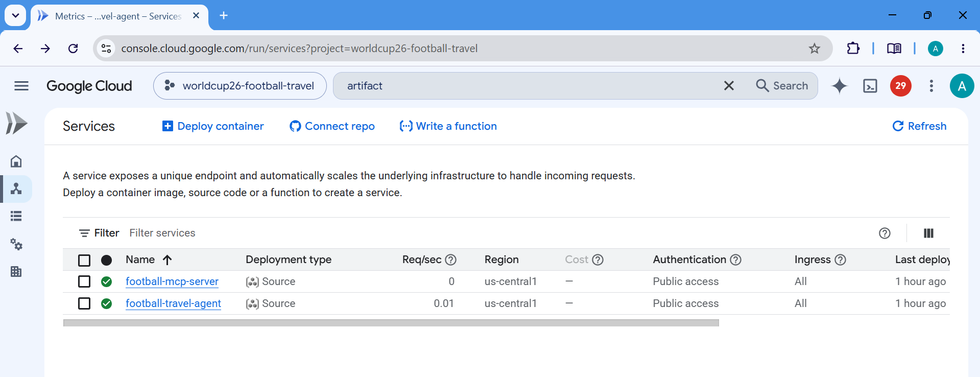
Task: Select the Services sidebar icon
Action: [x=16, y=188]
